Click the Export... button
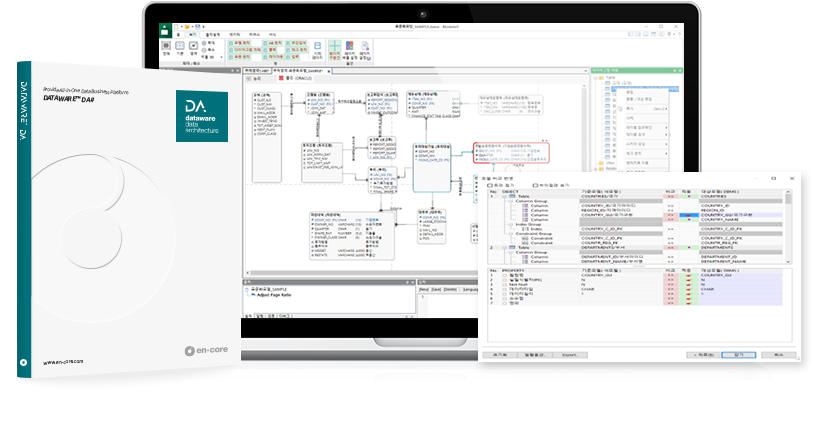Viewport: 814px width, 430px height. click(x=570, y=355)
